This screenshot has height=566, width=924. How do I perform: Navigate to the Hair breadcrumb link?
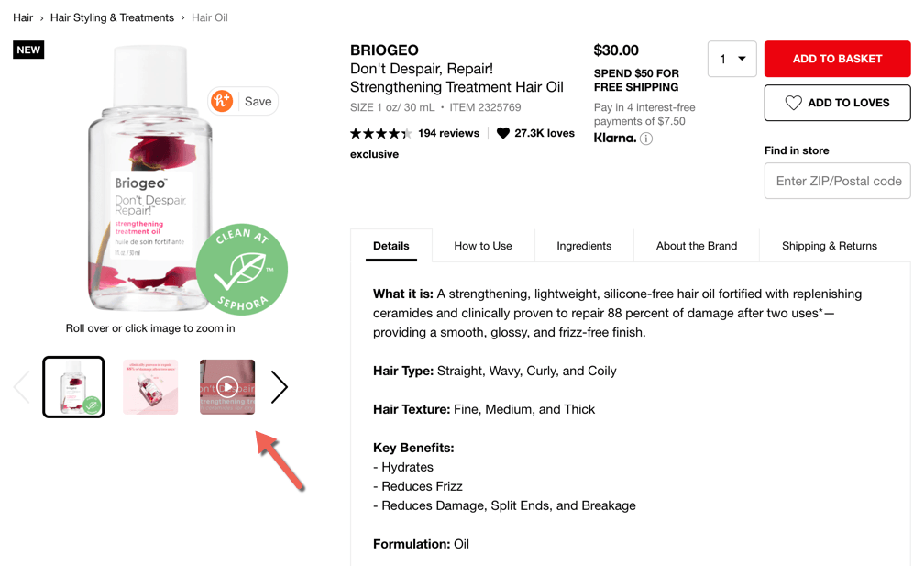tap(22, 17)
